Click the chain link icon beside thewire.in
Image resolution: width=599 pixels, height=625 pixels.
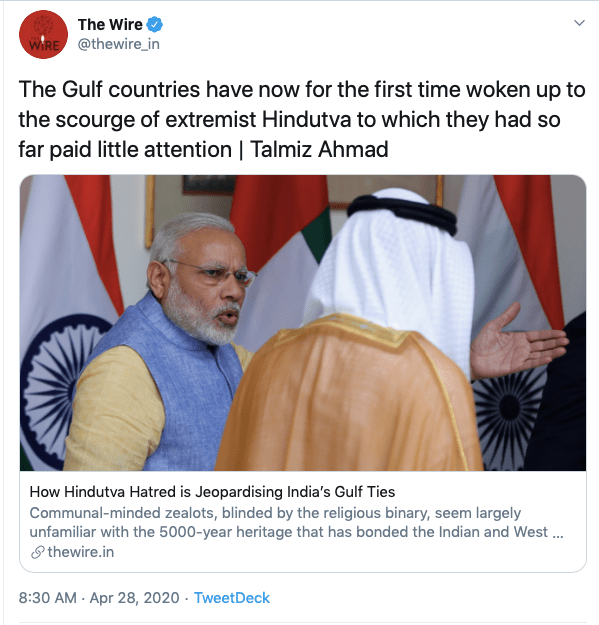tap(37, 552)
